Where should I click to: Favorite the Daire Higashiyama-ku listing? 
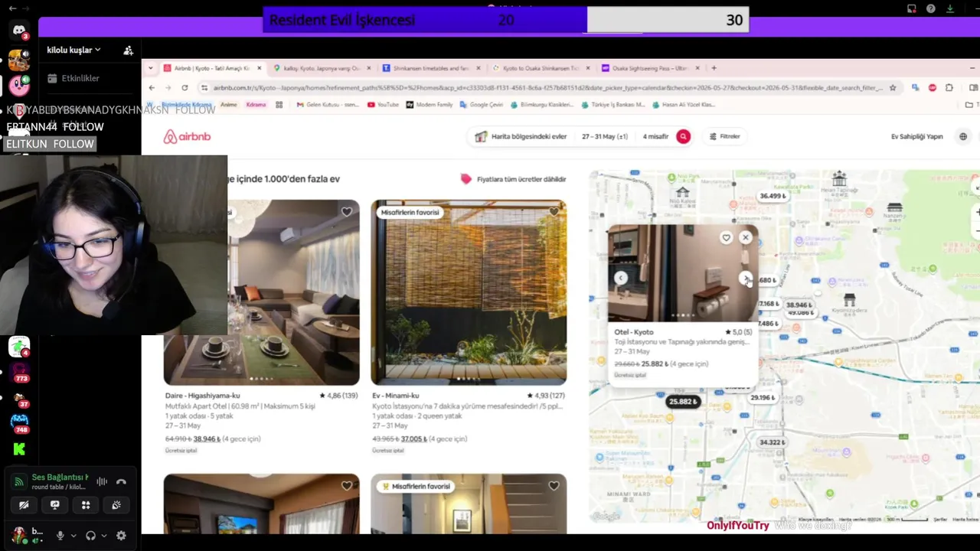click(x=347, y=212)
